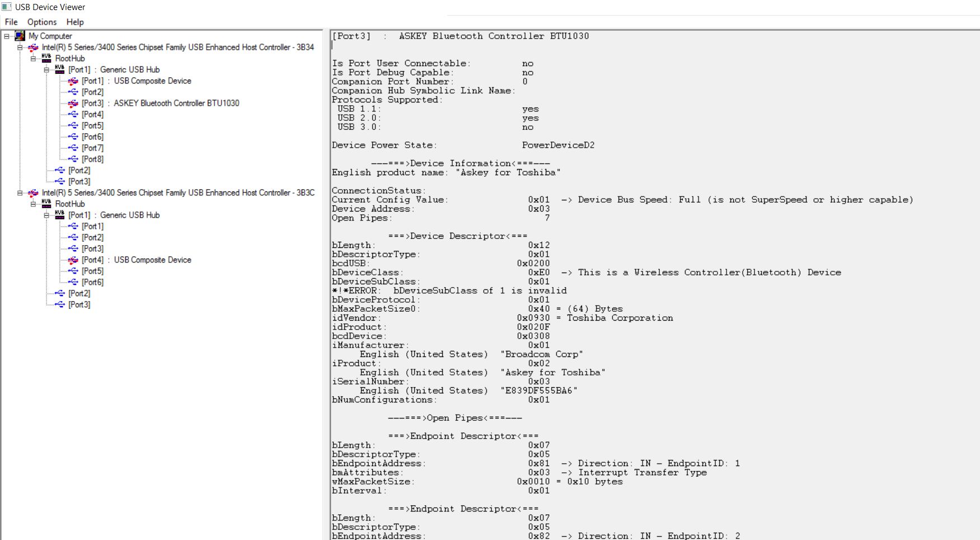This screenshot has height=540, width=980.
Task: Click 'bDeviceClass: 0xE0' Wireless Controller line
Action: (x=586, y=273)
